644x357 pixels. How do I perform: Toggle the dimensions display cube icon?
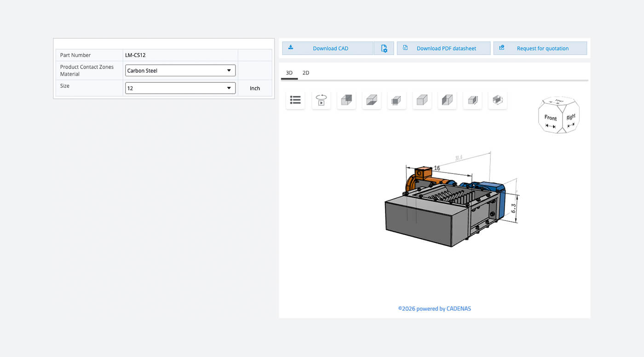pos(472,100)
